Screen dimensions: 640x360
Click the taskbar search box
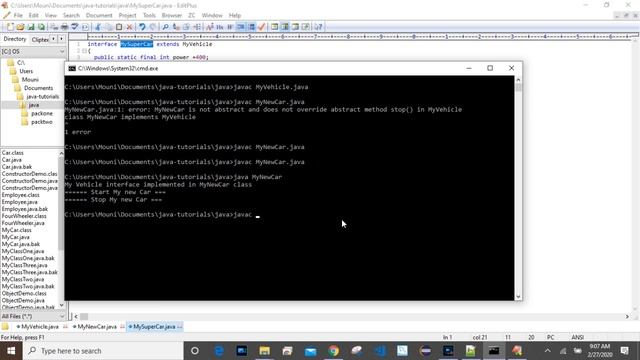(x=103, y=351)
